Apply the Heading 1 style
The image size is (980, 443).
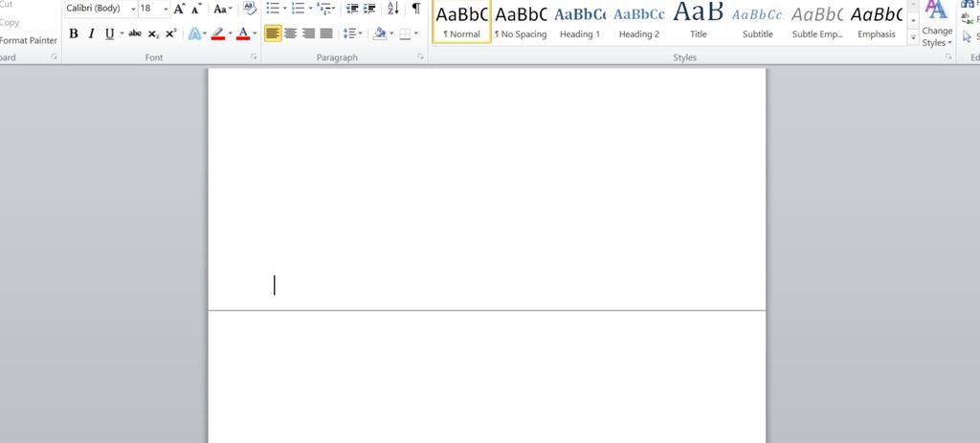(x=580, y=22)
